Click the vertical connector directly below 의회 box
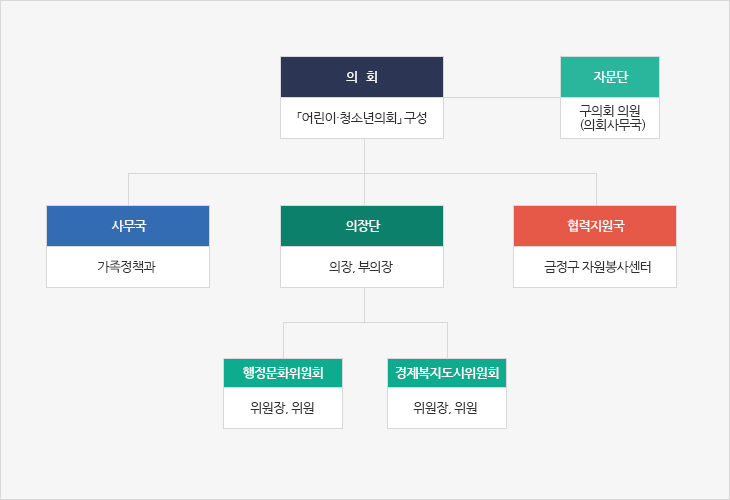This screenshot has height=500, width=730. pos(364,155)
